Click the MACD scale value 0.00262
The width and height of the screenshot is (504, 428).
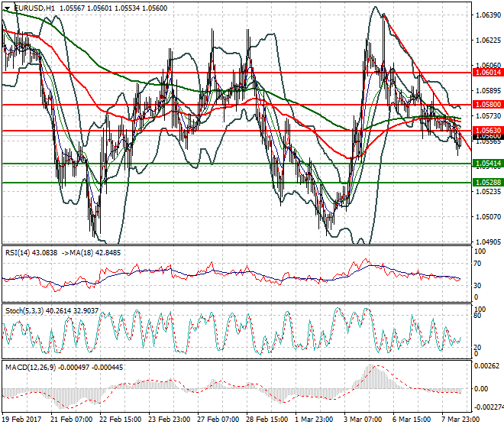[x=487, y=366]
